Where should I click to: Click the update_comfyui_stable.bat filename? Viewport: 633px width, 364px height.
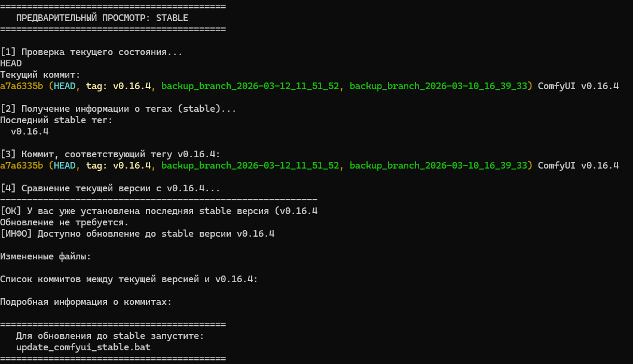(83, 347)
